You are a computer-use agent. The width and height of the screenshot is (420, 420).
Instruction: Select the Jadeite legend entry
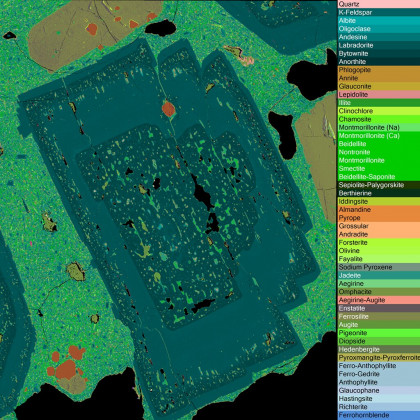379,275
